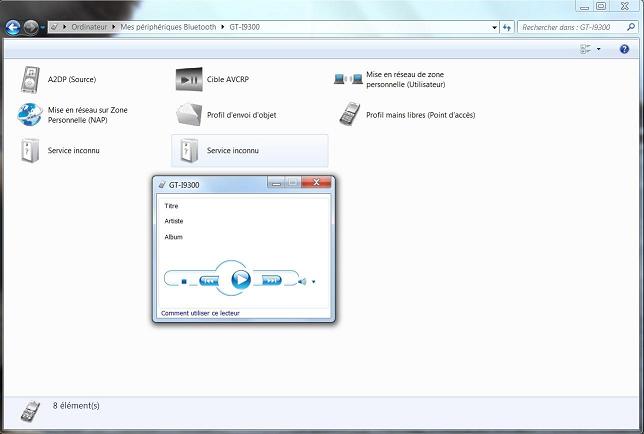Open the globe icon for Zone Personnelle (NAP)

click(30, 115)
